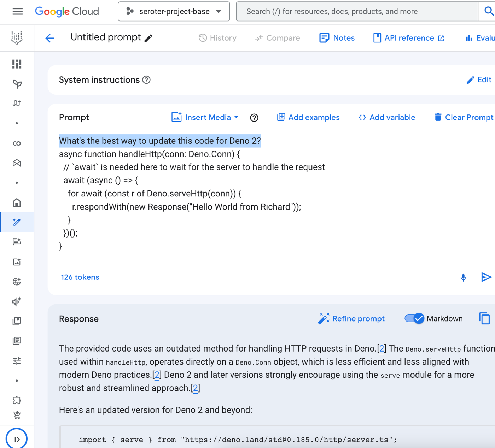Screen dimensions: 495x448
Task: Open the Notes tab
Action: click(x=337, y=38)
